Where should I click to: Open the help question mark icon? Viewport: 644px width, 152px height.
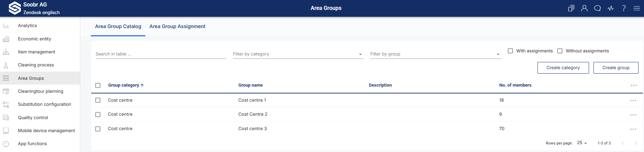tap(624, 8)
